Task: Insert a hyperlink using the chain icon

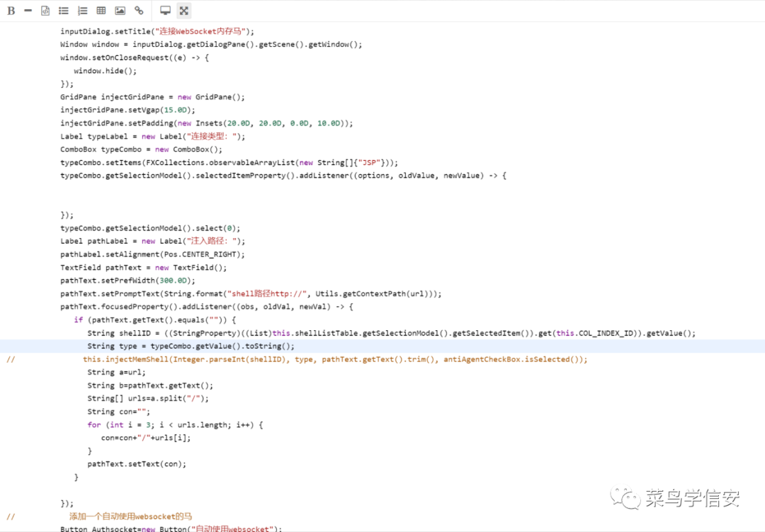Action: pos(139,11)
